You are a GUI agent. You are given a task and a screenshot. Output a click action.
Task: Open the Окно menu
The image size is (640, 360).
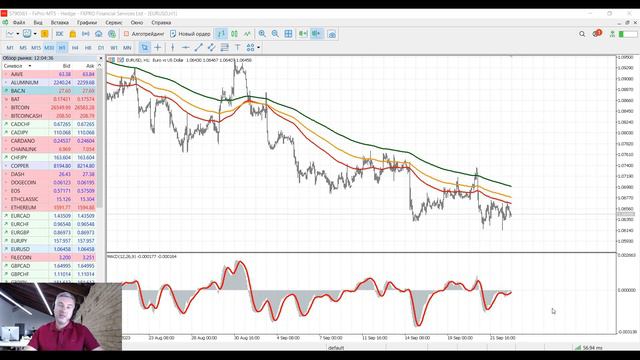(x=137, y=23)
